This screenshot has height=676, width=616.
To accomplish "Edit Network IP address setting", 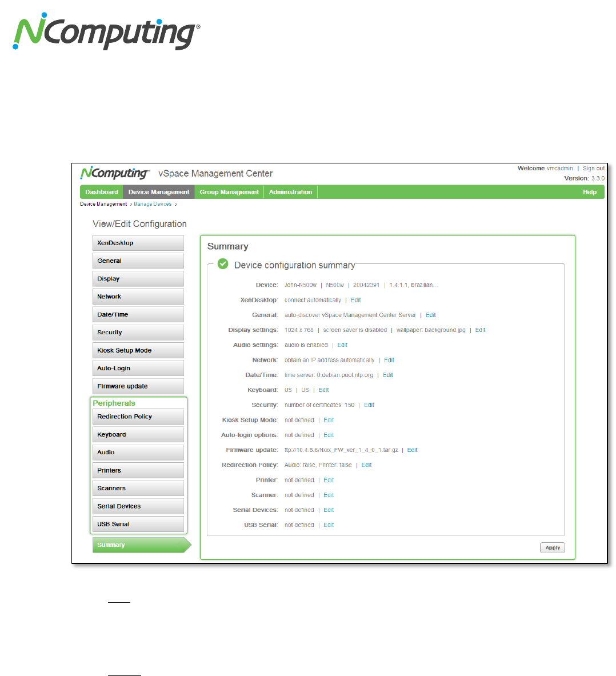I will point(389,360).
